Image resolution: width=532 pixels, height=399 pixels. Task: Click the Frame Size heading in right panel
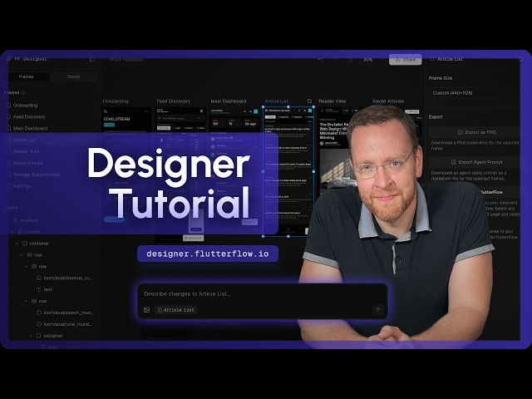(441, 78)
